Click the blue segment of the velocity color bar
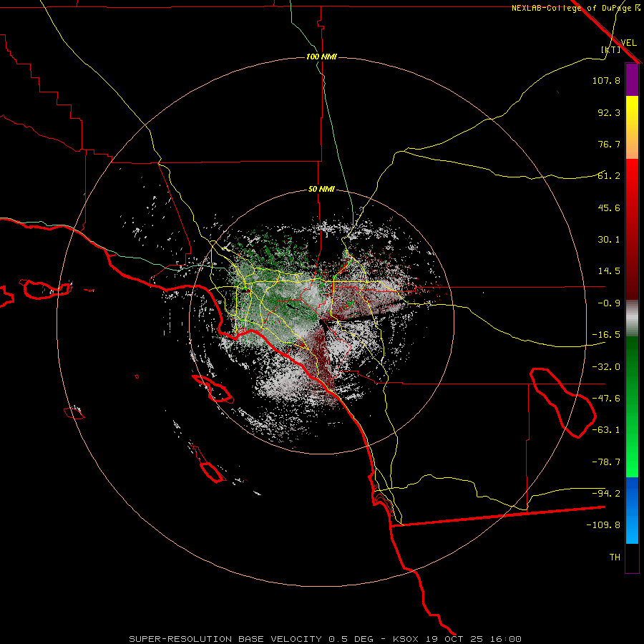The width and height of the screenshot is (644, 644). coord(632,510)
